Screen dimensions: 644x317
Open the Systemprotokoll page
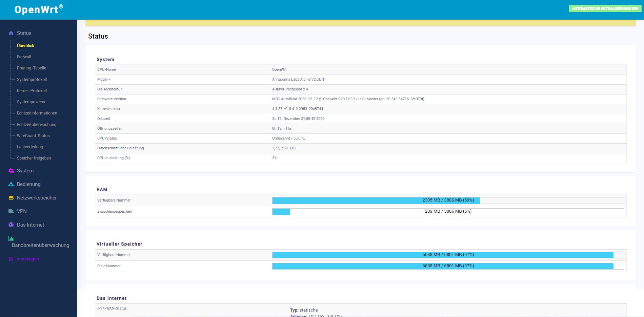tap(32, 79)
